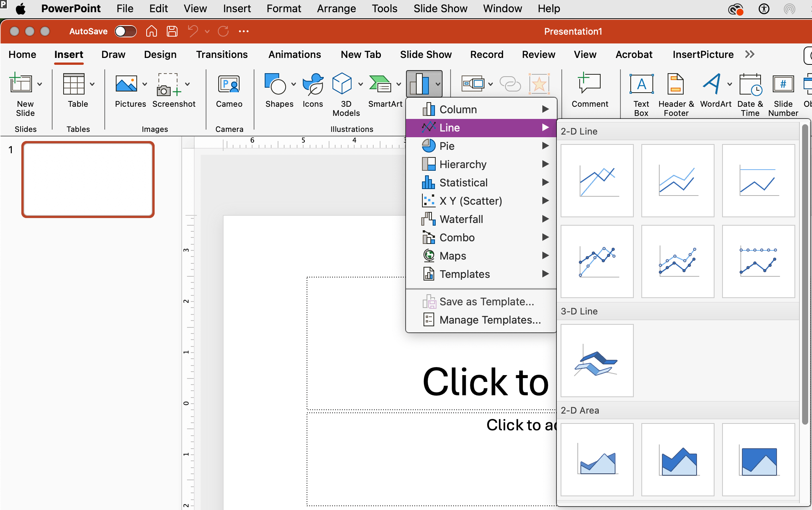Open the Pie chart submenu
This screenshot has width=812, height=510.
click(481, 146)
